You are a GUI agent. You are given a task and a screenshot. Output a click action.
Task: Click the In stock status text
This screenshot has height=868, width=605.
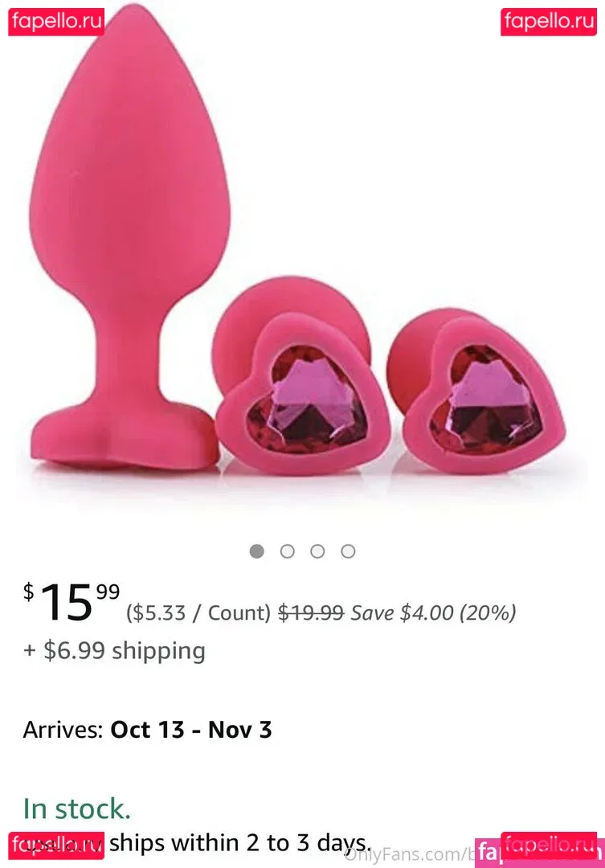click(x=77, y=809)
